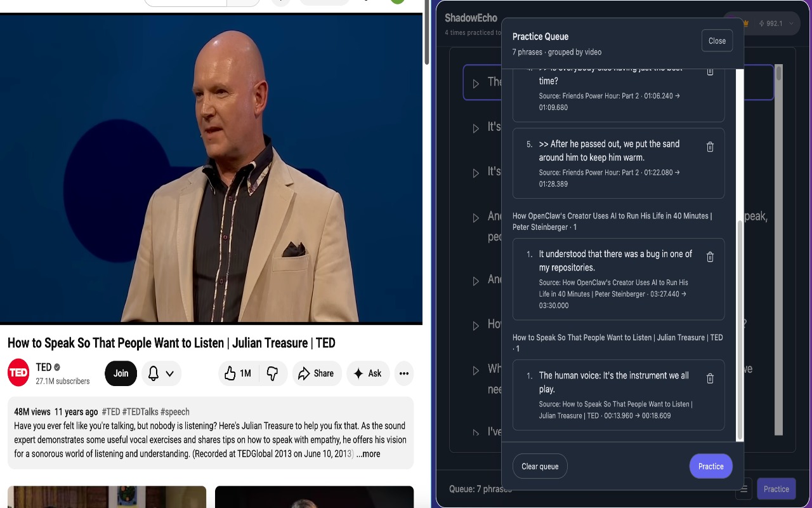Remove 'The human voice' phrase from queue
This screenshot has width=812, height=508.
[710, 378]
